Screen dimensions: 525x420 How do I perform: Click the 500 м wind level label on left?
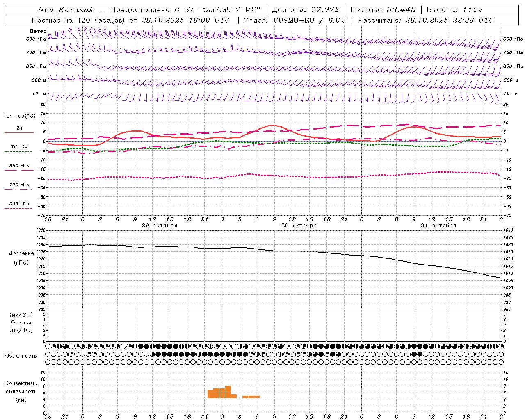39,80
